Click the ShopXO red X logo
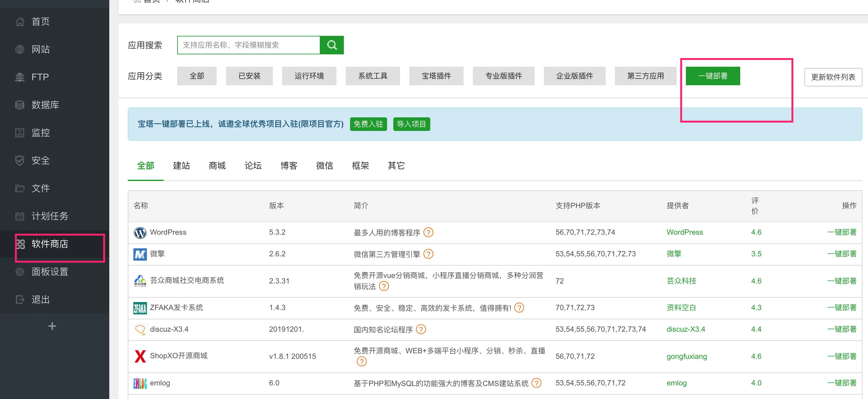This screenshot has width=868, height=399. pyautogui.click(x=140, y=356)
